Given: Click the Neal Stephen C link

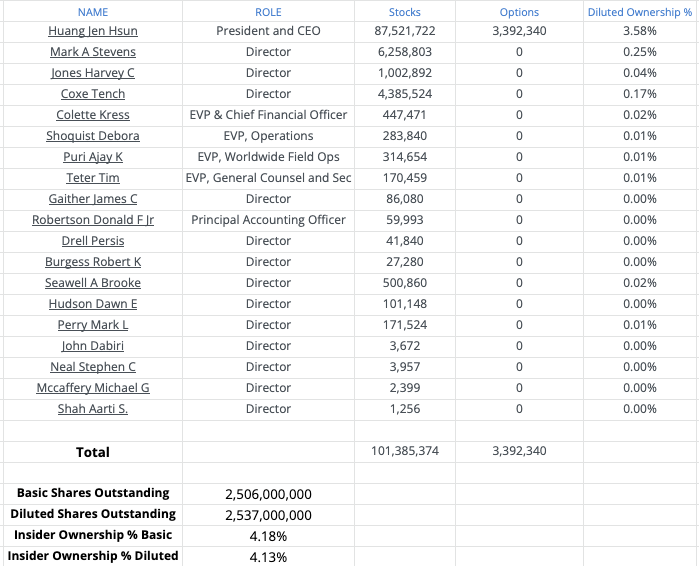Looking at the screenshot, I should pos(93,366).
